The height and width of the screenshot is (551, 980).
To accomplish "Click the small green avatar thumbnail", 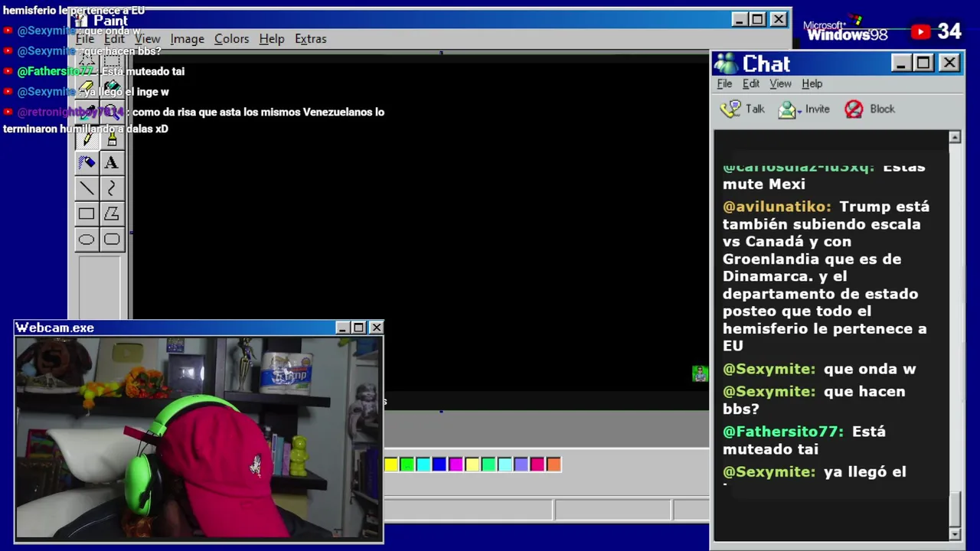I will (699, 373).
